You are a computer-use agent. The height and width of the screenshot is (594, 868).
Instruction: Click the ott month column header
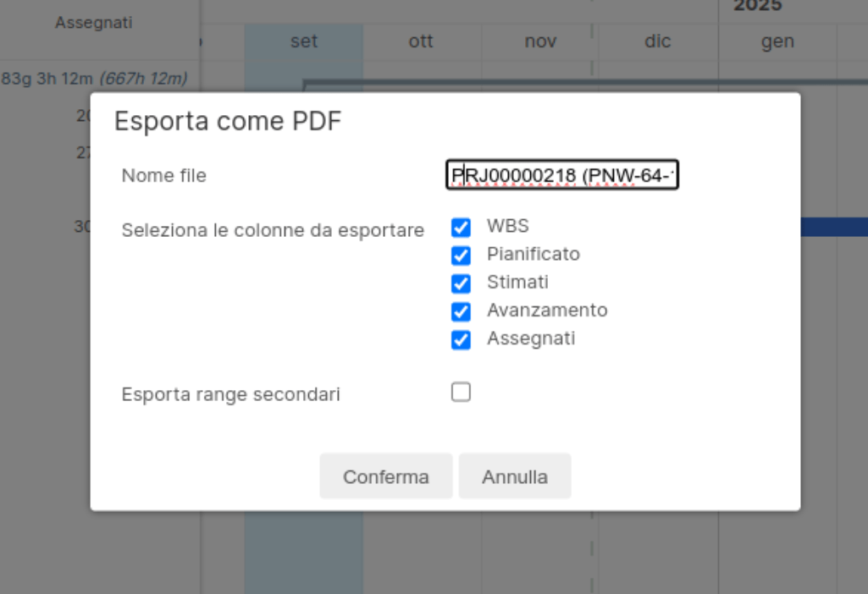click(x=421, y=41)
